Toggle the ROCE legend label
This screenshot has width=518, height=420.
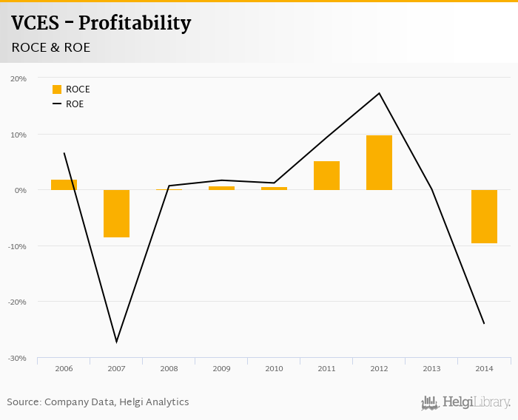click(x=78, y=89)
